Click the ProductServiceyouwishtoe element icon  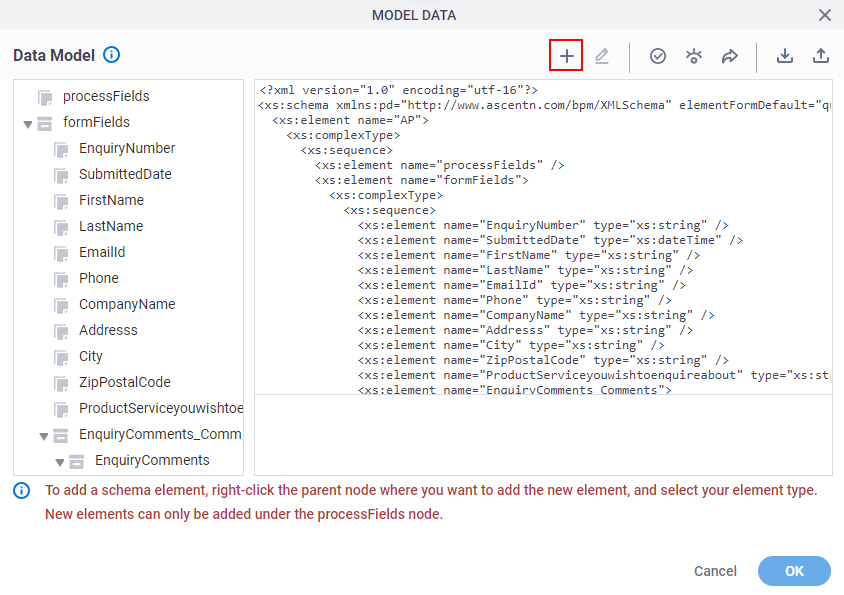[61, 410]
